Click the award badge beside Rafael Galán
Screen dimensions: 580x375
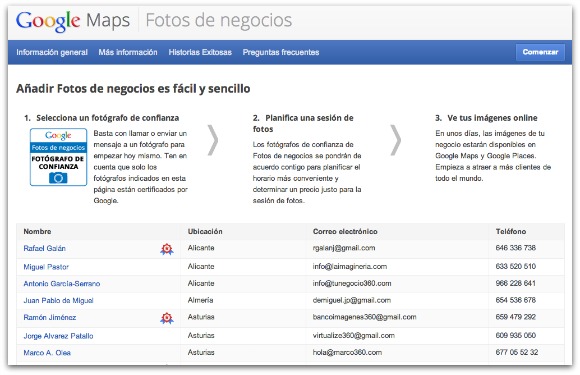[x=167, y=249]
